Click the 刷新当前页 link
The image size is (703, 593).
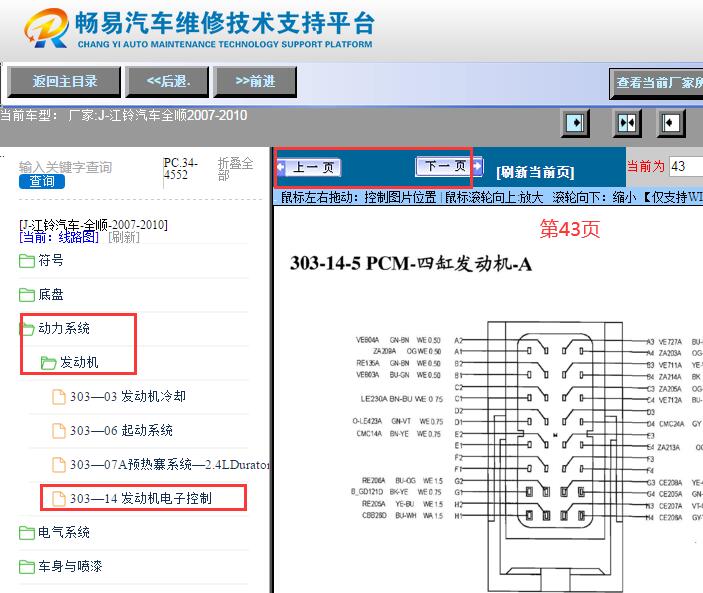535,172
